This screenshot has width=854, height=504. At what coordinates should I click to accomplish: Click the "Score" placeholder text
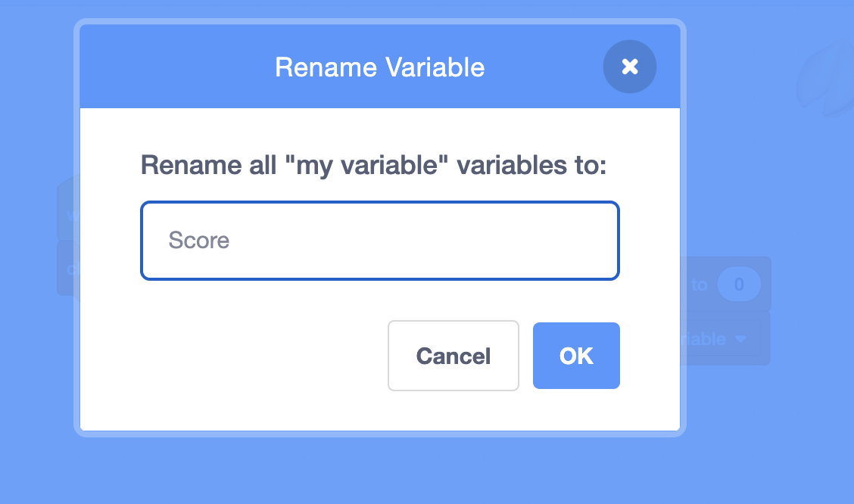coord(199,241)
